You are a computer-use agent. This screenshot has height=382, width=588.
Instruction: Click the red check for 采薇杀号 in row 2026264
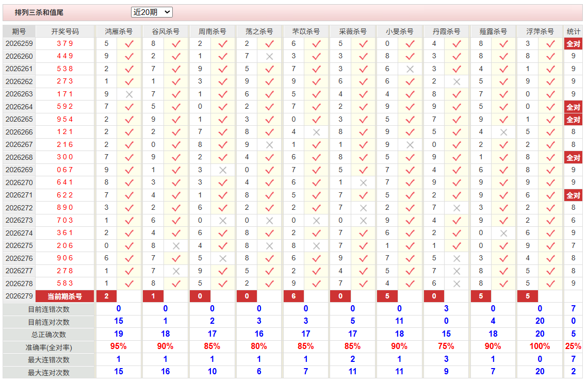tap(363, 107)
